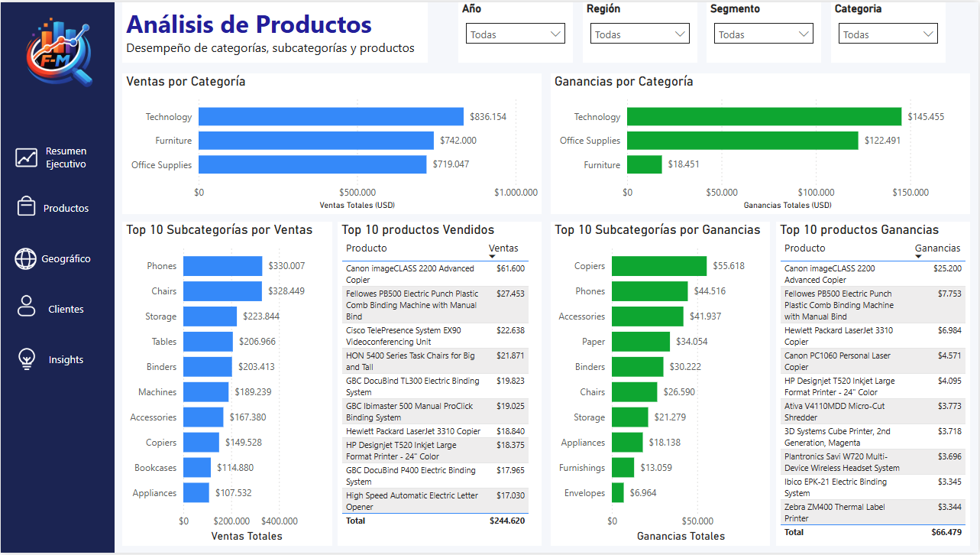The width and height of the screenshot is (980, 555).
Task: Open the Productos page label
Action: [66, 208]
